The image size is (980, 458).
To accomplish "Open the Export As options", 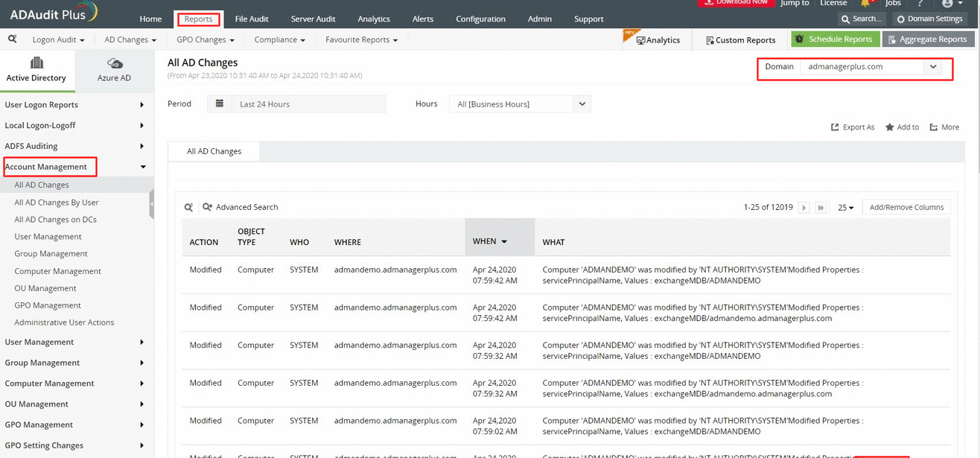I will [852, 127].
